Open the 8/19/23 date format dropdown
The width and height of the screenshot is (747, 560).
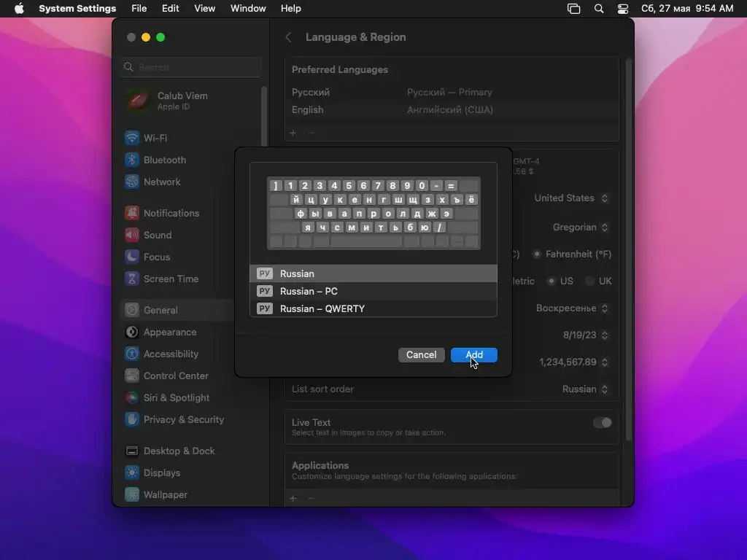(x=586, y=335)
